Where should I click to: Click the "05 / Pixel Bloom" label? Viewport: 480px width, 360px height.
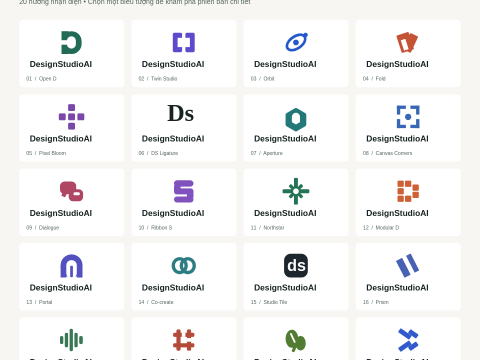tap(46, 153)
